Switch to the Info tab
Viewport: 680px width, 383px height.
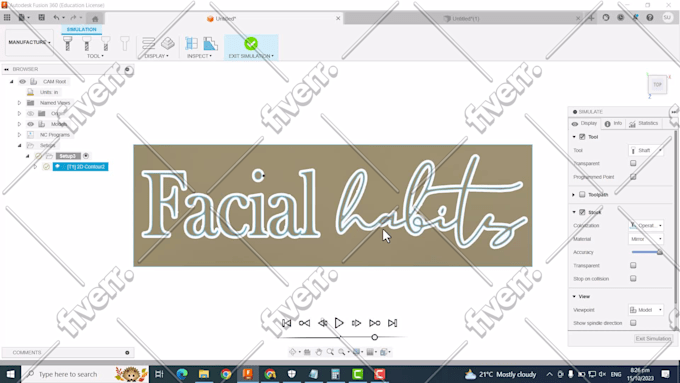tap(614, 124)
